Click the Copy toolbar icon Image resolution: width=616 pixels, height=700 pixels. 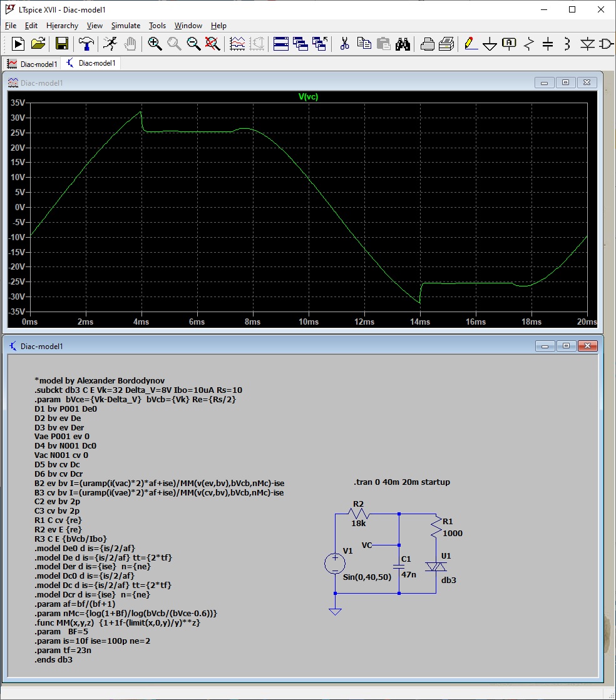364,44
